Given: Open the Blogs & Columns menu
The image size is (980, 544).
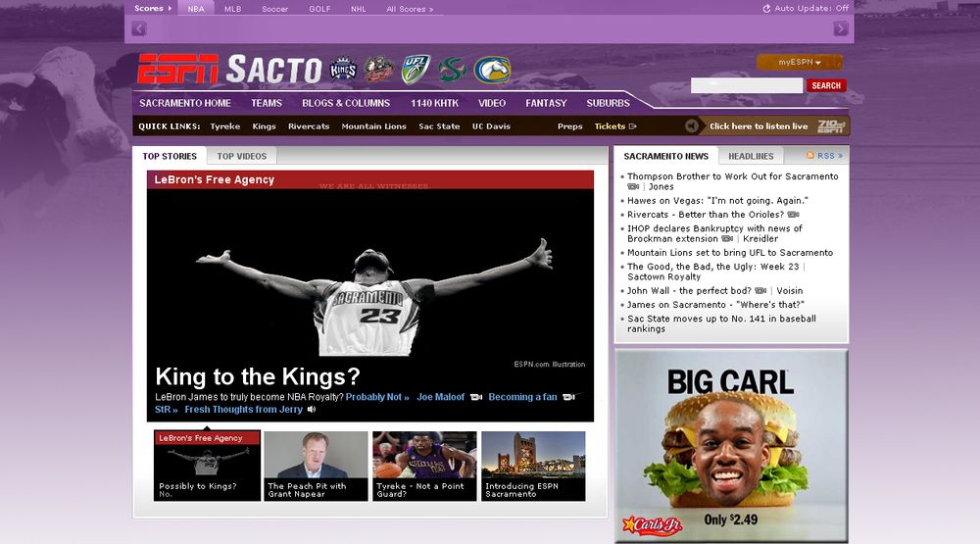Looking at the screenshot, I should 346,103.
